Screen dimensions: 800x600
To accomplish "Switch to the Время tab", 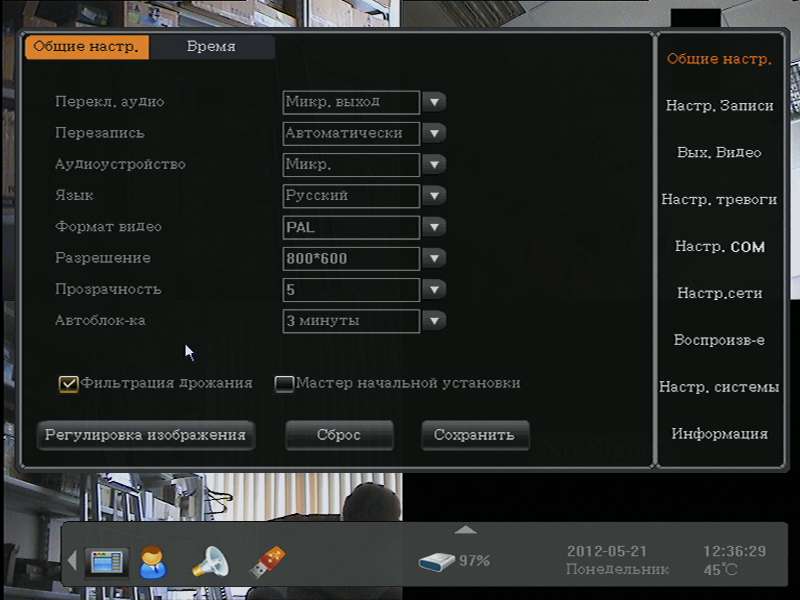I will [x=211, y=47].
